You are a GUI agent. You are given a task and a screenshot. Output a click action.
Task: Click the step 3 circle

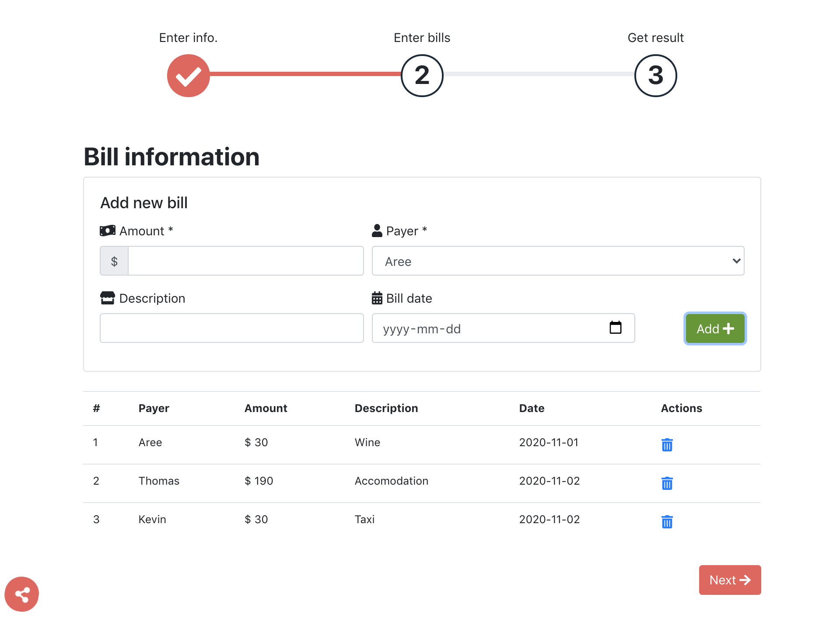(x=655, y=76)
